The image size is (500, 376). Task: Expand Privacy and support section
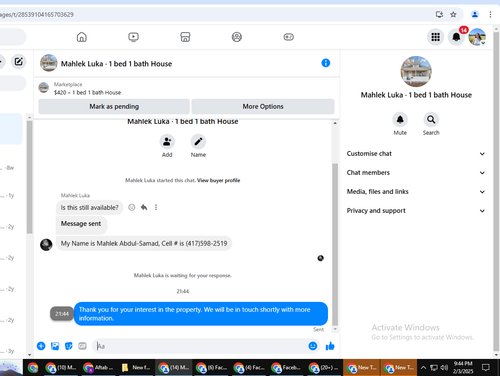[x=416, y=211]
